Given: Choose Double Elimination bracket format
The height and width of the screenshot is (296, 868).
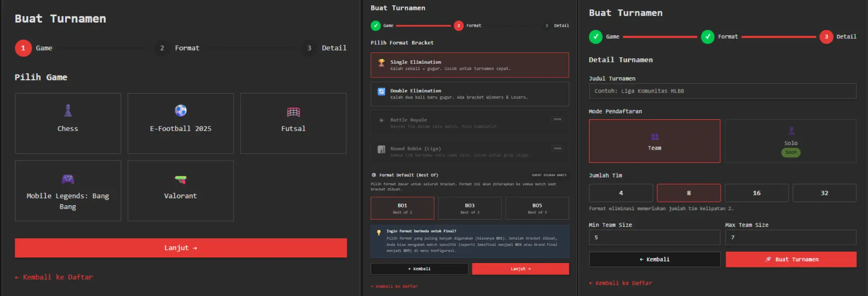Looking at the screenshot, I should (x=470, y=94).
